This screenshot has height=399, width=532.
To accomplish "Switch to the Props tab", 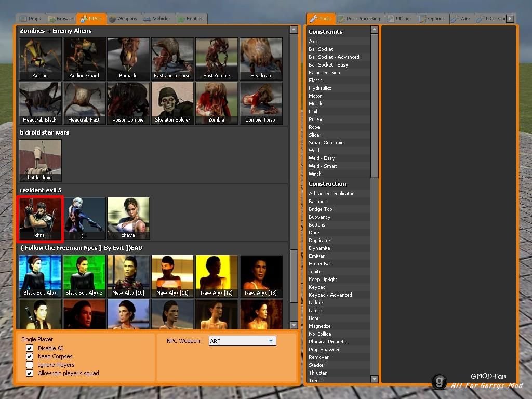I will [x=30, y=19].
